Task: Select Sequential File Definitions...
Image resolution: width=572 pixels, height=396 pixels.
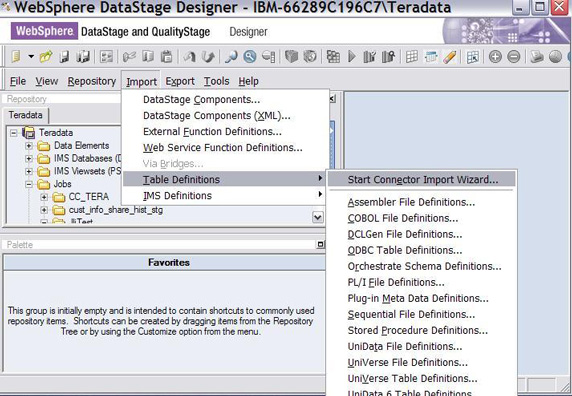Action: [422, 314]
